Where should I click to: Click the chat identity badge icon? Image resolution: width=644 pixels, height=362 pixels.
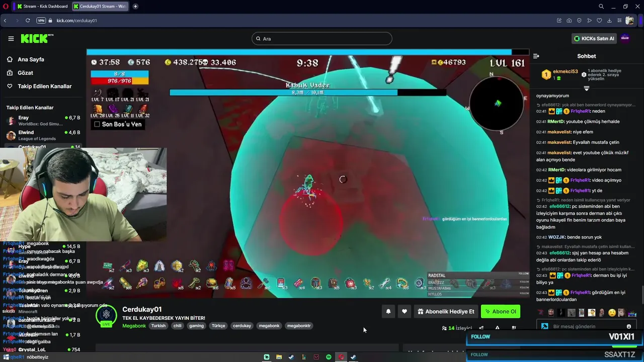click(544, 326)
